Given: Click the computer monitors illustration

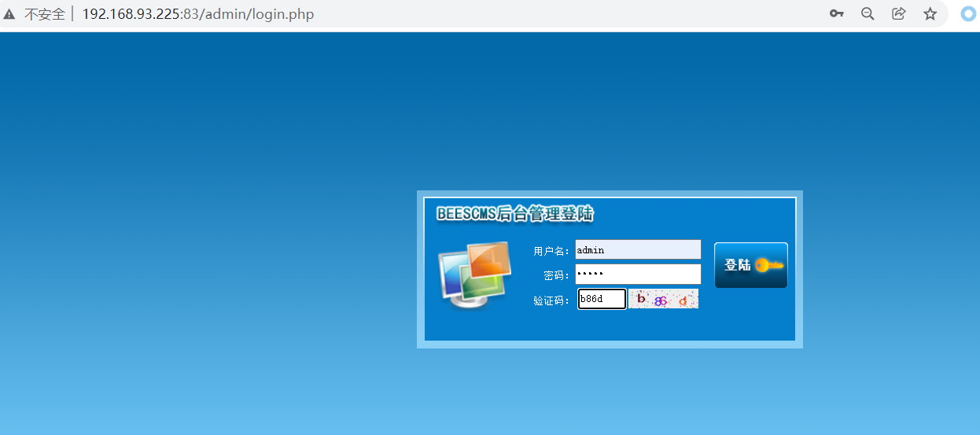Looking at the screenshot, I should (474, 275).
